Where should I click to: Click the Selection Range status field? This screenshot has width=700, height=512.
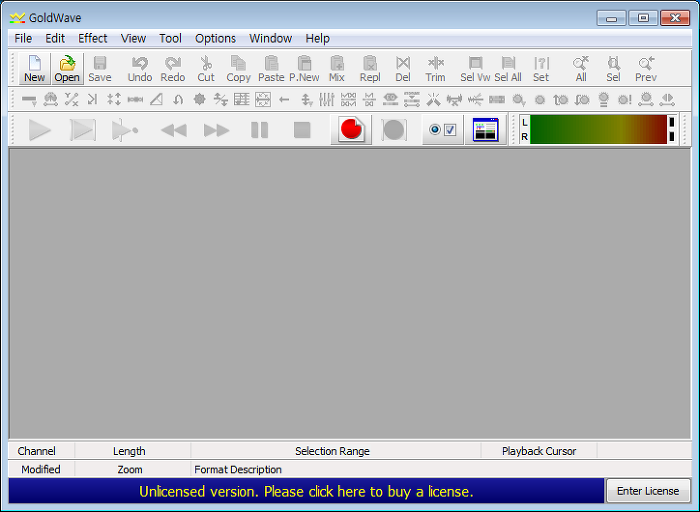336,451
